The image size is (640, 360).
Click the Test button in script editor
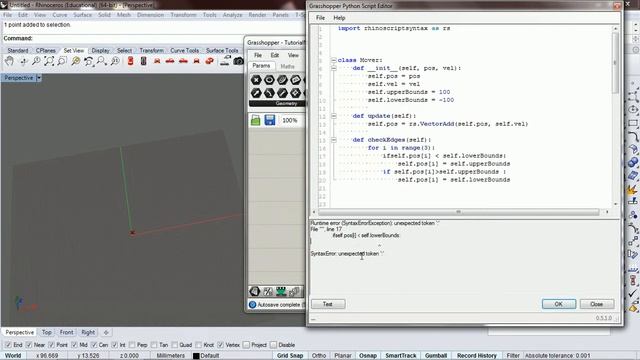tap(328, 304)
